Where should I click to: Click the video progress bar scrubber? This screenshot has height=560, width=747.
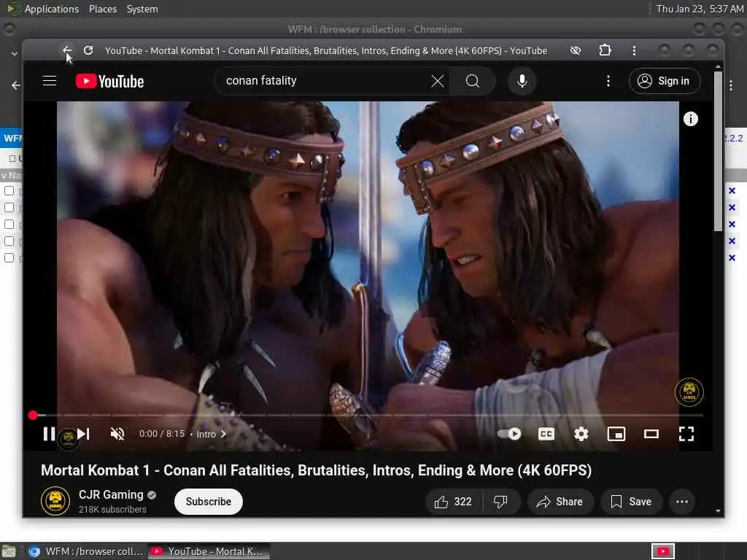pyautogui.click(x=33, y=415)
